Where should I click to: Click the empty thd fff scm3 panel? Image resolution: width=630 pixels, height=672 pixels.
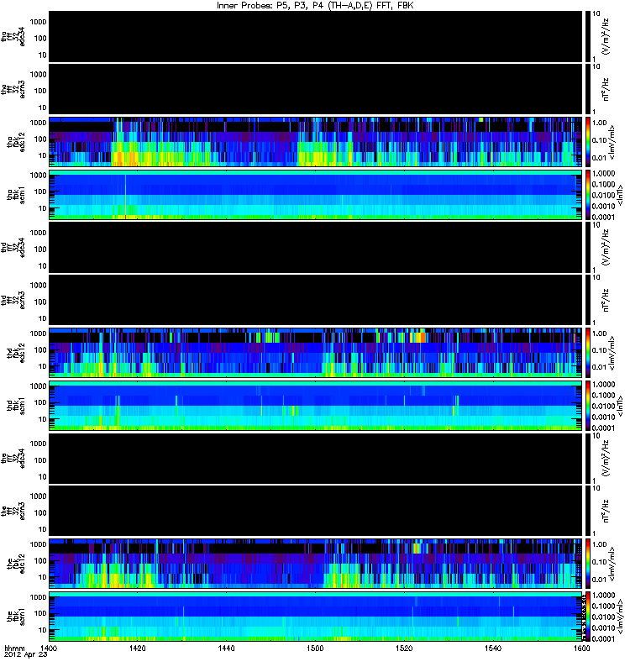316,301
